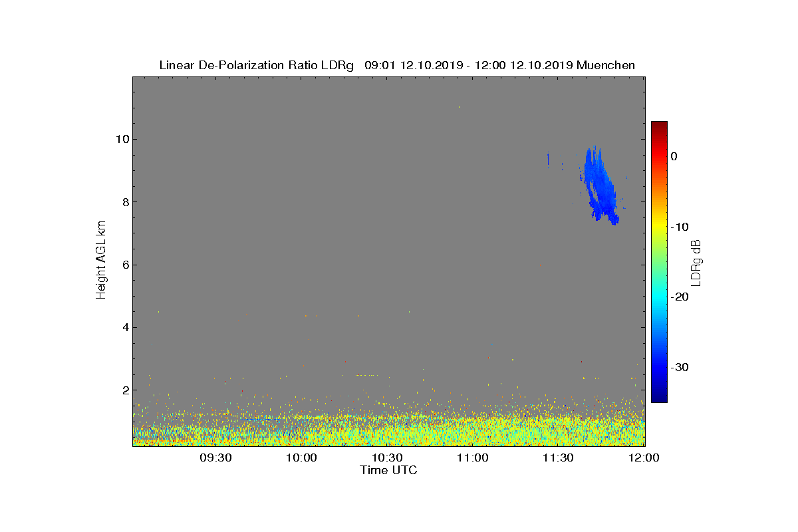The height and width of the screenshot is (532, 798).
Task: Click the 'Height AGL km' axis label
Action: coord(102,261)
